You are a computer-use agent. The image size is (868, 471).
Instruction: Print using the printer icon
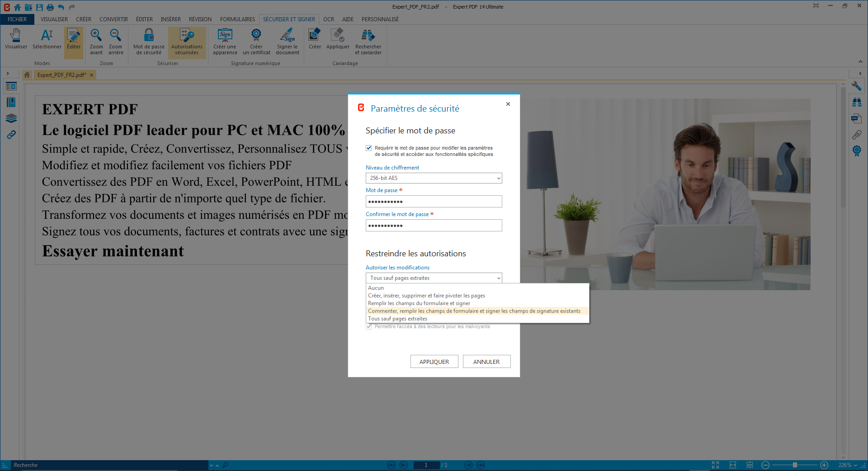[x=50, y=7]
